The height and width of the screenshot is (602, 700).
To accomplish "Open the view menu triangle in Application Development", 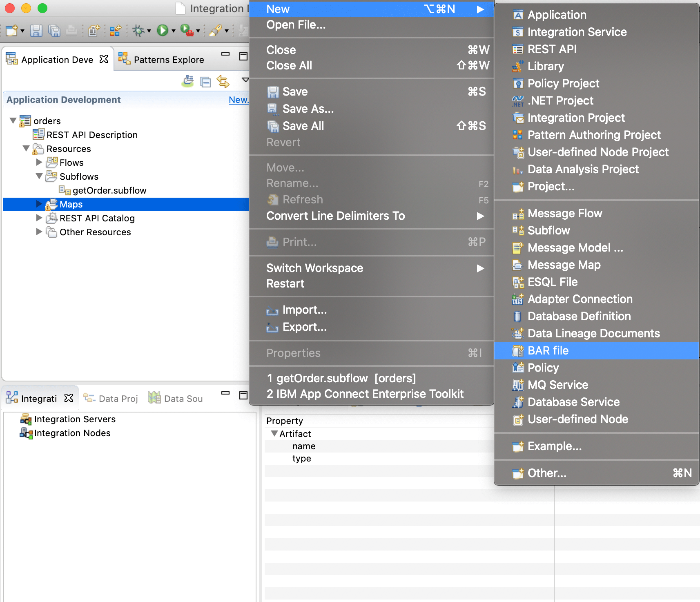I will (x=245, y=80).
